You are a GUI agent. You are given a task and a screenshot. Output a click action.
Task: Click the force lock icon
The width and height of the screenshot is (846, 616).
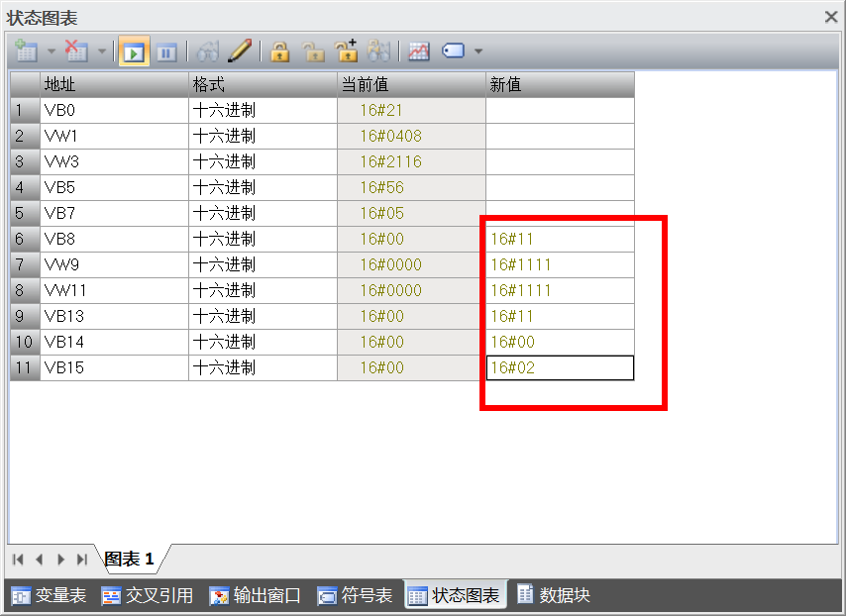(279, 51)
